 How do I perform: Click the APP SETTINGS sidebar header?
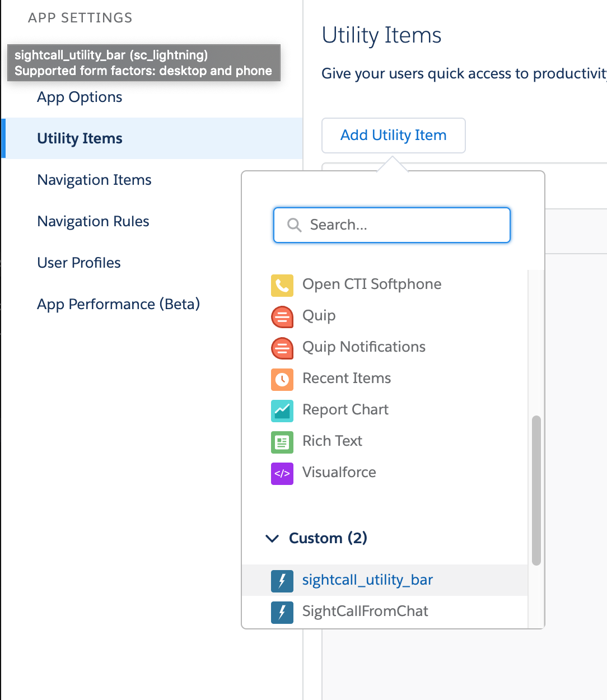[80, 18]
